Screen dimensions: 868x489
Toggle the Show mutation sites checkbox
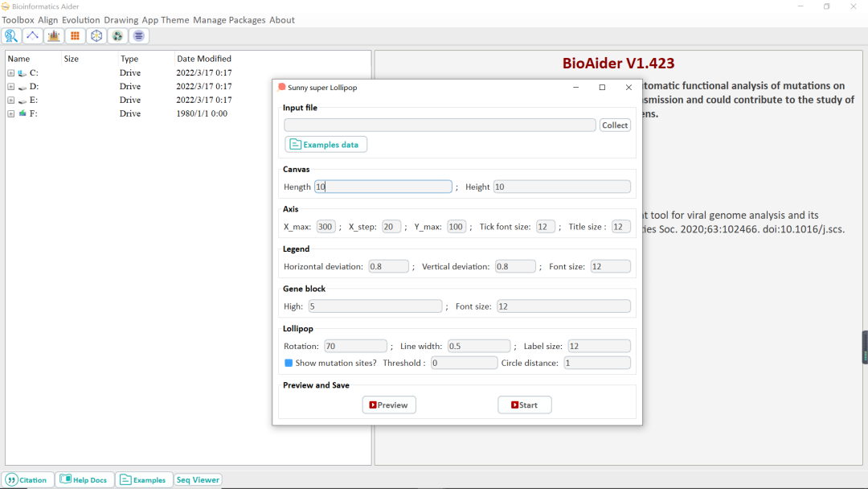click(289, 363)
